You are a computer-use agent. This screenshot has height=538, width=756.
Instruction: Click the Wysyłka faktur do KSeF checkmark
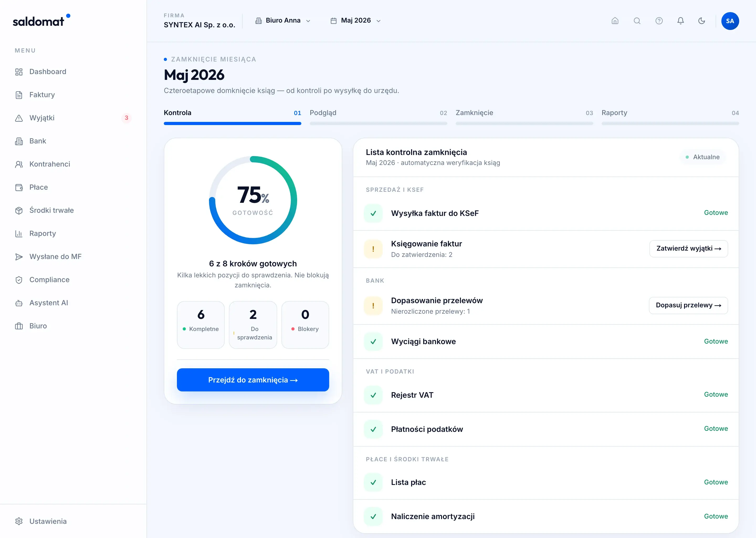tap(373, 213)
